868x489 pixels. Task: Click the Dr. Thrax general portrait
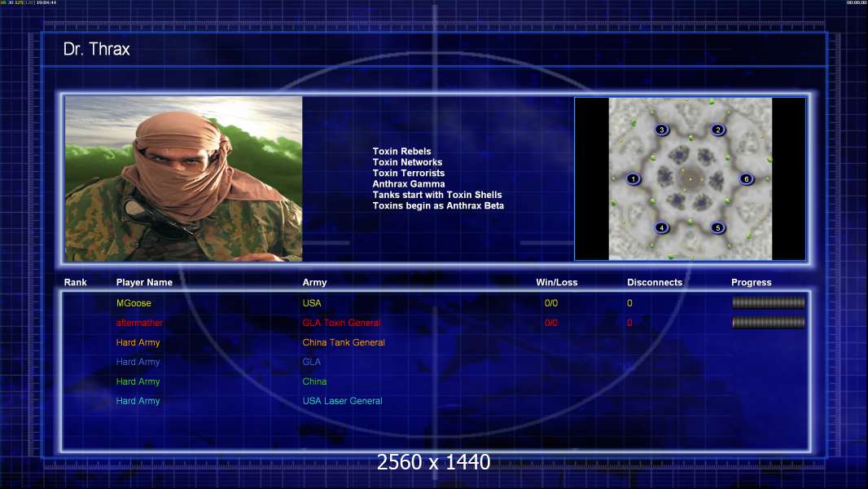pyautogui.click(x=184, y=178)
